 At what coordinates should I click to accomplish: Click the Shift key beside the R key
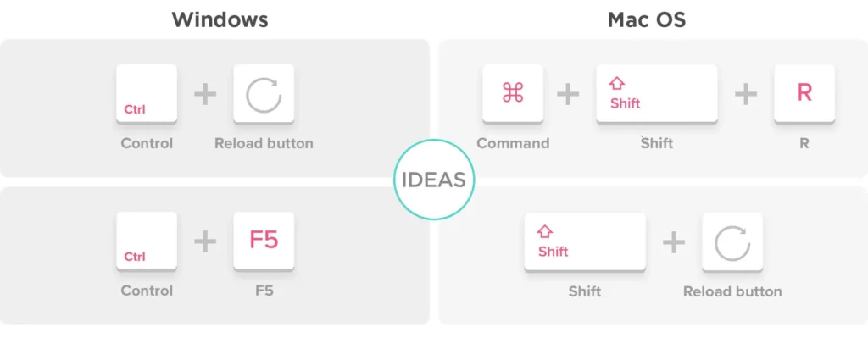pos(657,93)
